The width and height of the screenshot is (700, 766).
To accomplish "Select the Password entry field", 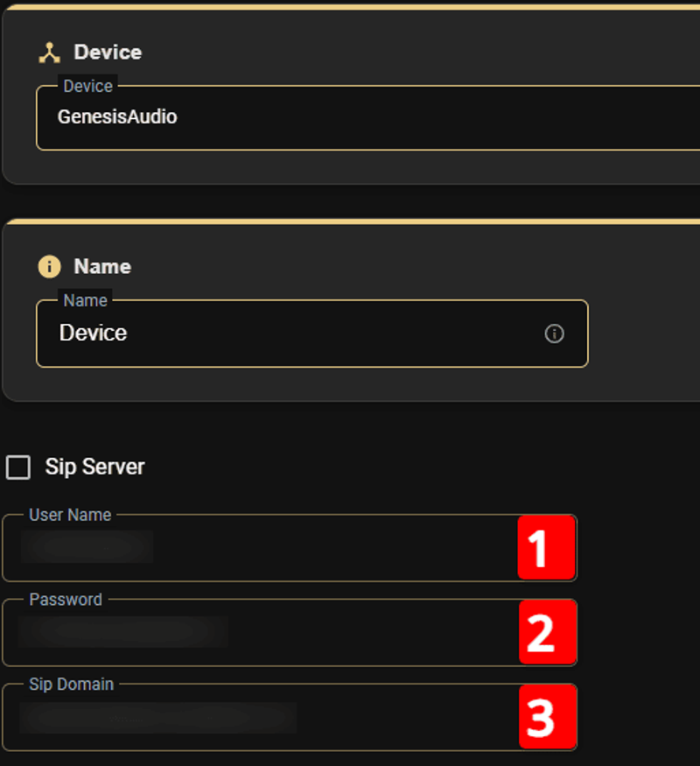I will point(262,632).
